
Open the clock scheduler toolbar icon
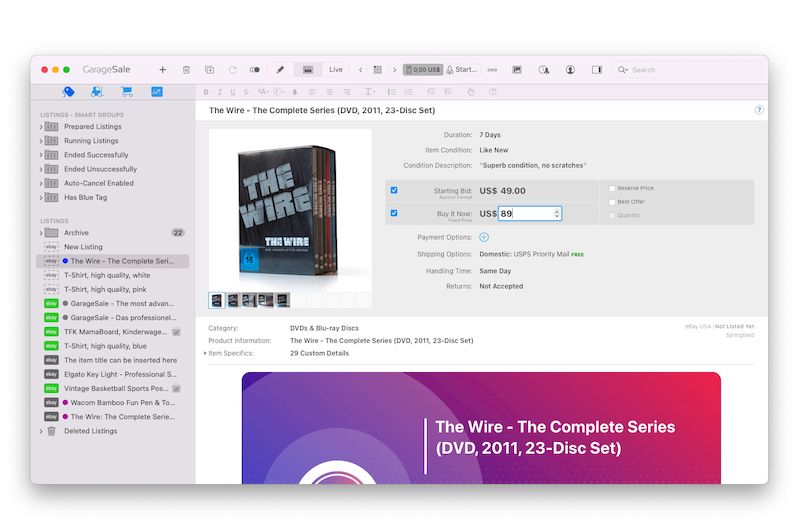[x=544, y=69]
